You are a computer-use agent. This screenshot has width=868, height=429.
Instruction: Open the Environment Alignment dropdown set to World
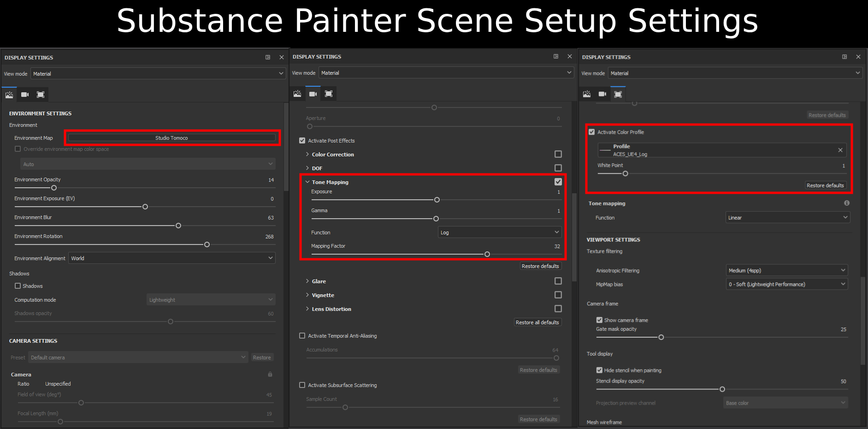click(171, 258)
